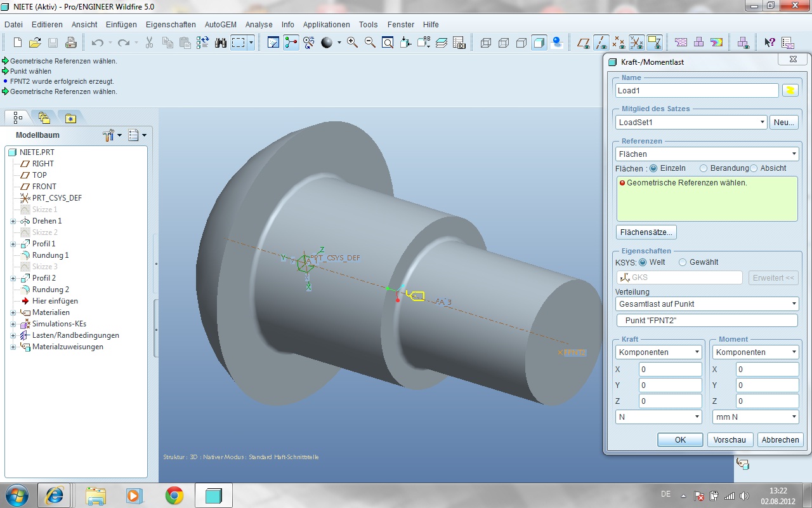Click the Kraft X value field
Screen dimensions: 812x508
pyautogui.click(x=670, y=369)
